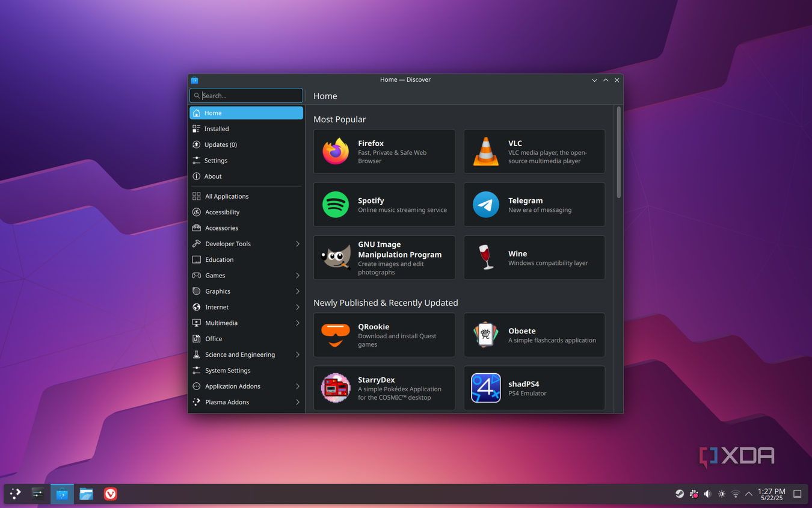Open the Office category
Image resolution: width=812 pixels, height=508 pixels.
(x=246, y=339)
